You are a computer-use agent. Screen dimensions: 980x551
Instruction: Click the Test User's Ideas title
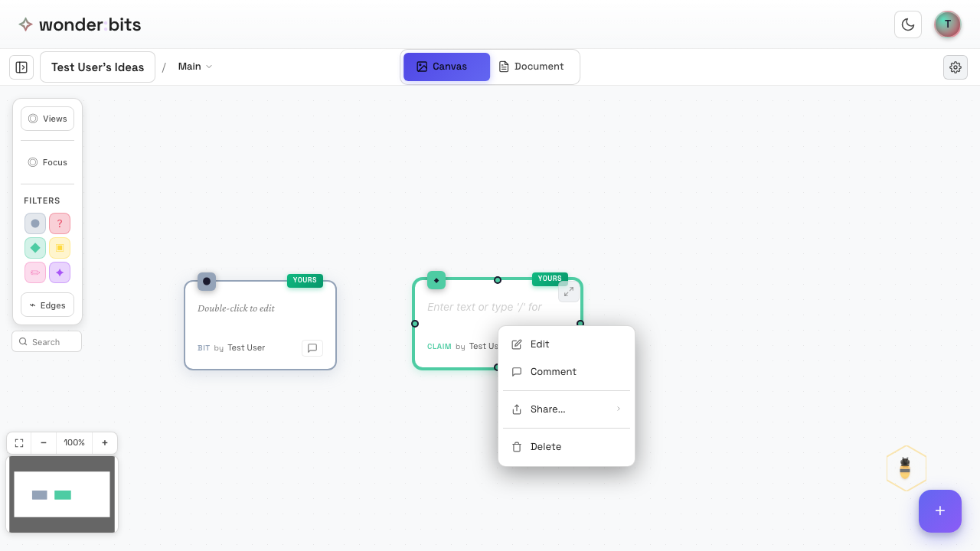point(97,67)
